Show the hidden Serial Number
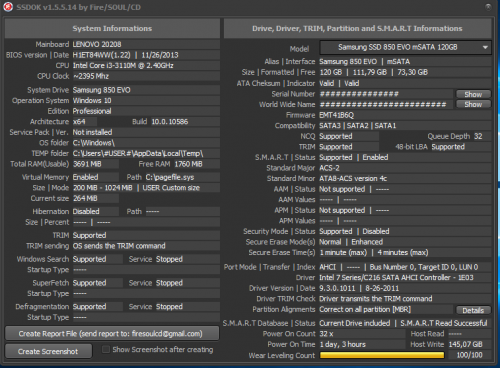The image size is (500, 368). coord(473,94)
